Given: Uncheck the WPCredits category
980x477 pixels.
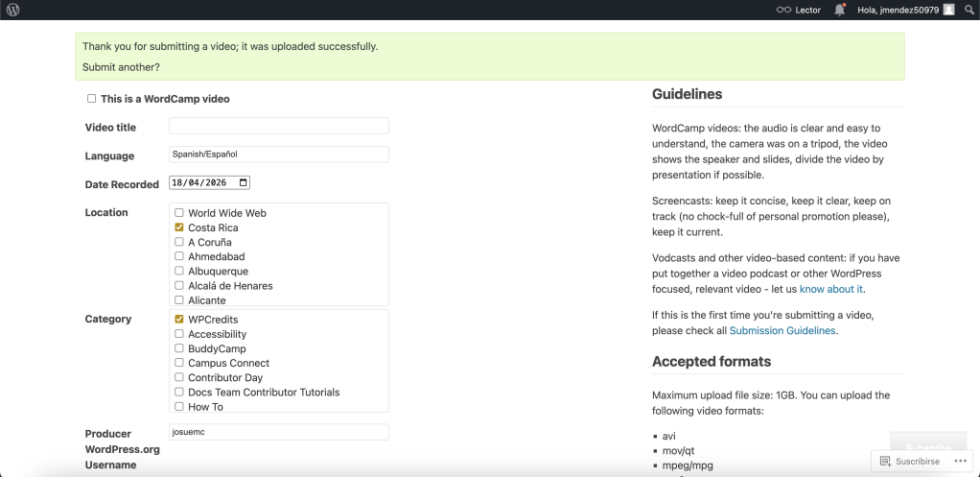Looking at the screenshot, I should 179,319.
